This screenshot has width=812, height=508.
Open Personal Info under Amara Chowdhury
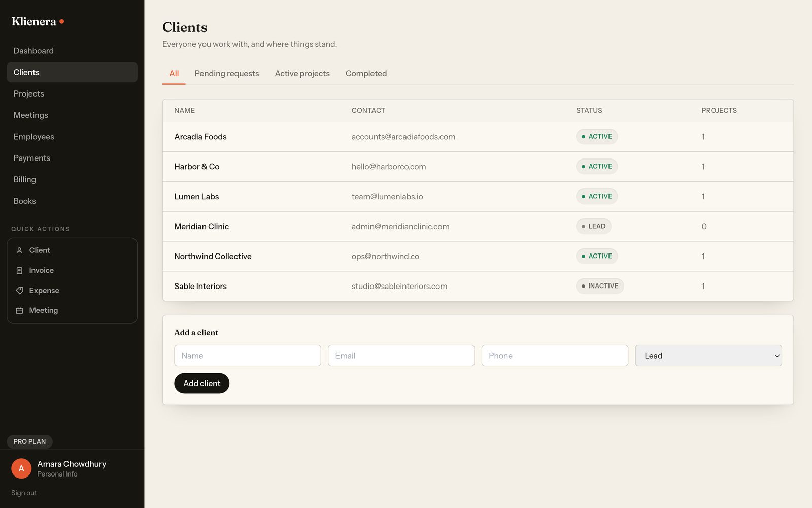pyautogui.click(x=57, y=474)
